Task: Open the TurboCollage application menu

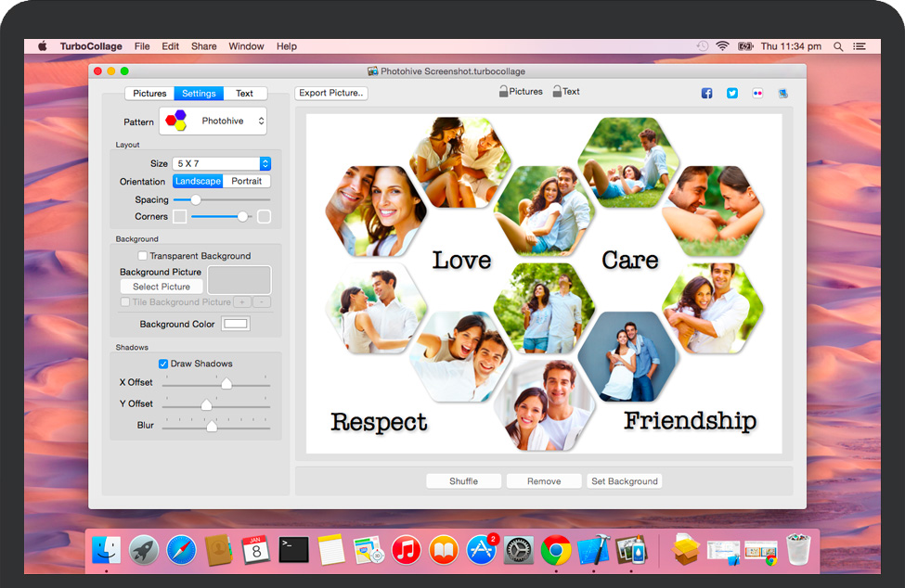Action: (91, 46)
